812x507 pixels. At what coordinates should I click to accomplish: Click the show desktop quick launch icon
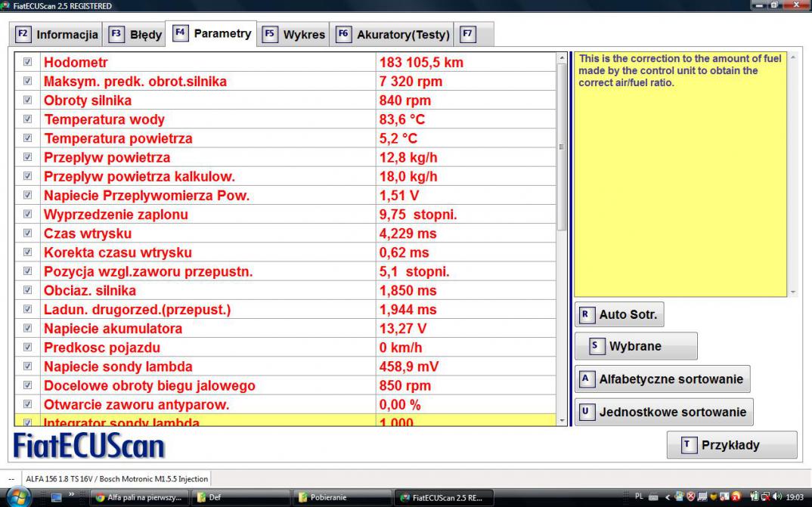55,497
